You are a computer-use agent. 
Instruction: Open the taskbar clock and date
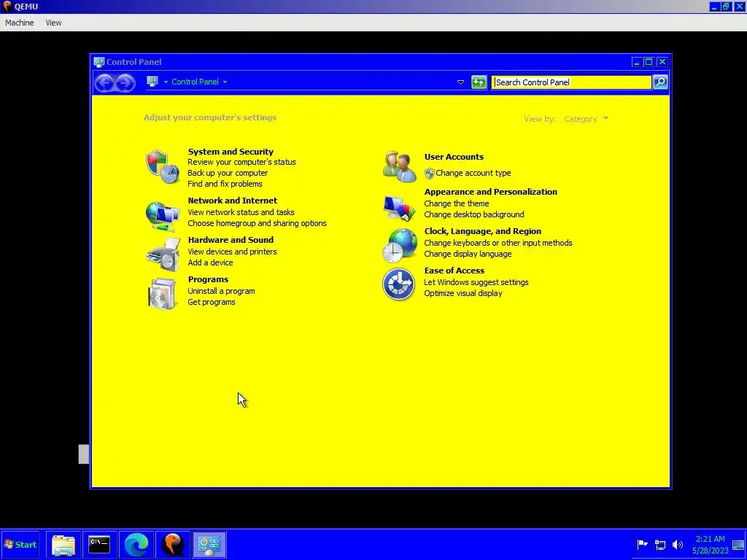pyautogui.click(x=711, y=545)
